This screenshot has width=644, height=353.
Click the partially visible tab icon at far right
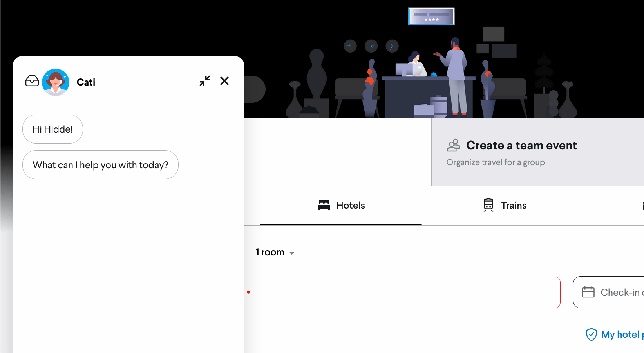(643, 205)
